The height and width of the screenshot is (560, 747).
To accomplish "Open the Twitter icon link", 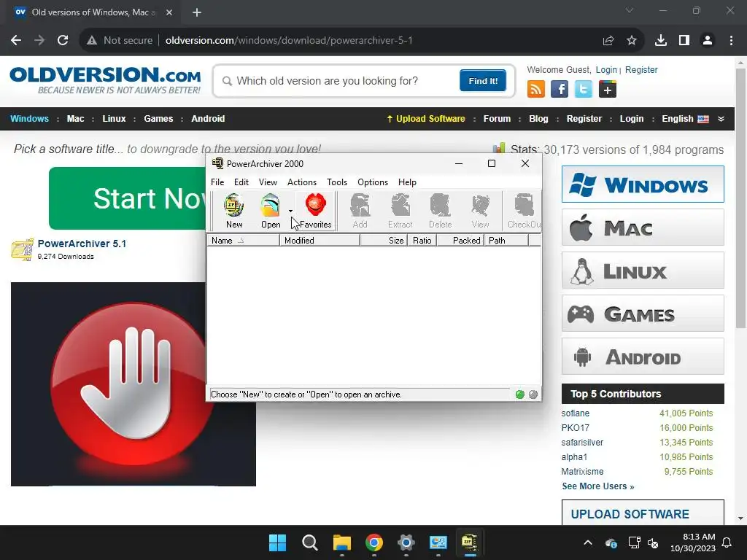I will pos(583,89).
